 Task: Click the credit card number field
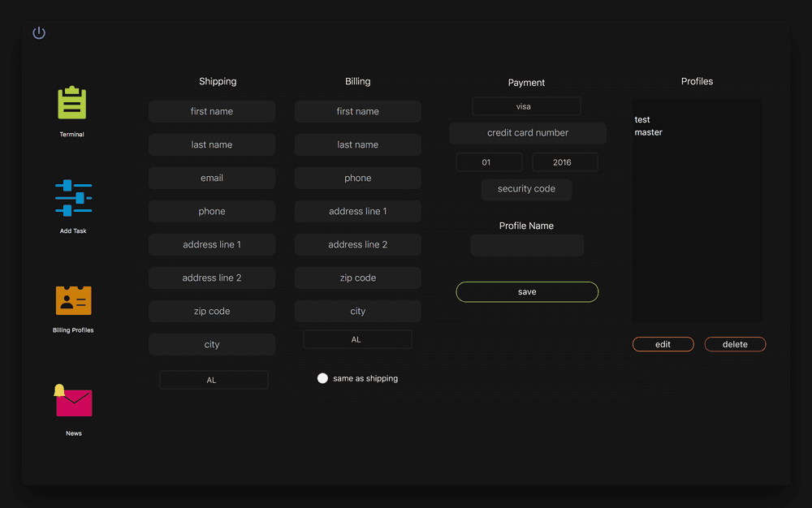[527, 132]
